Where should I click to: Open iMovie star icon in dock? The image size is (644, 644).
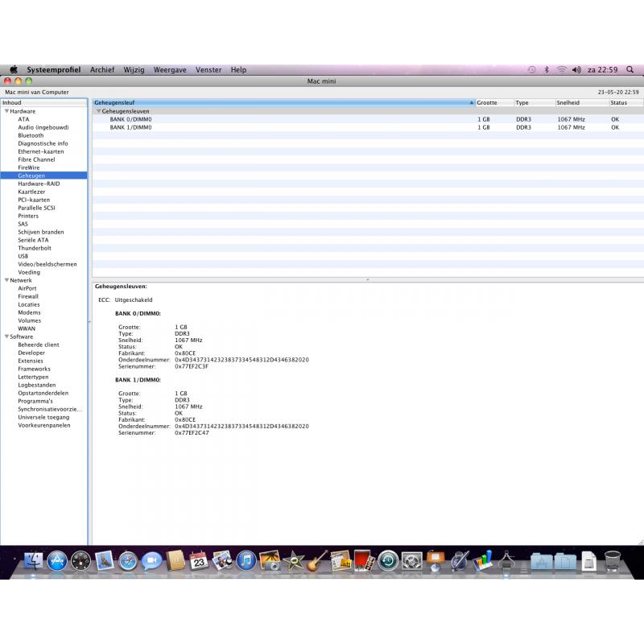click(293, 561)
